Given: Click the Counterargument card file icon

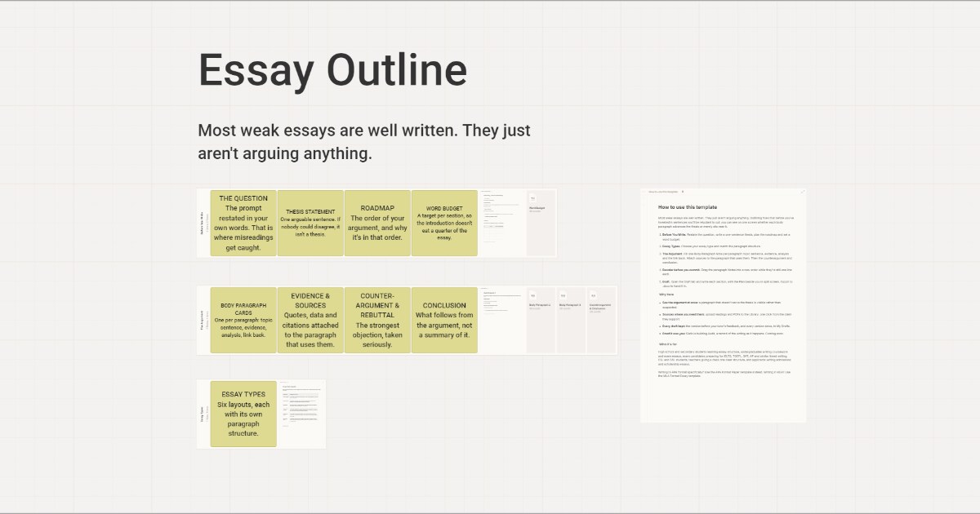Looking at the screenshot, I should click(594, 295).
